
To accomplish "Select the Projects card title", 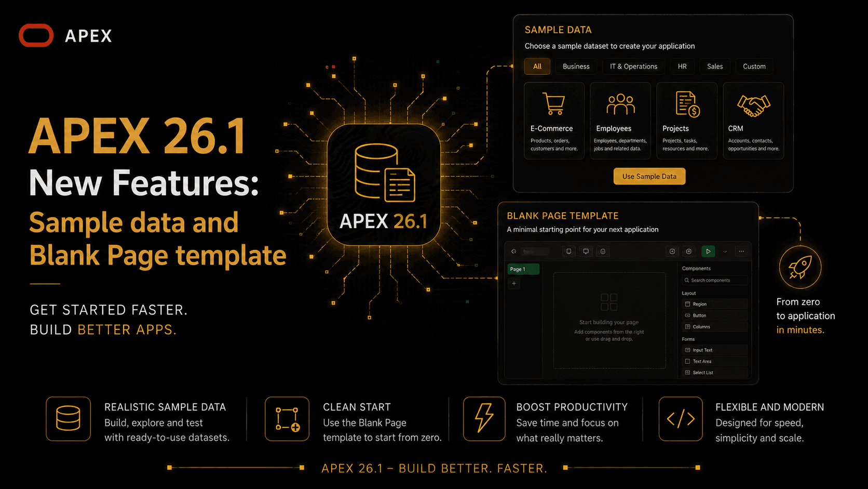I will pyautogui.click(x=675, y=128).
